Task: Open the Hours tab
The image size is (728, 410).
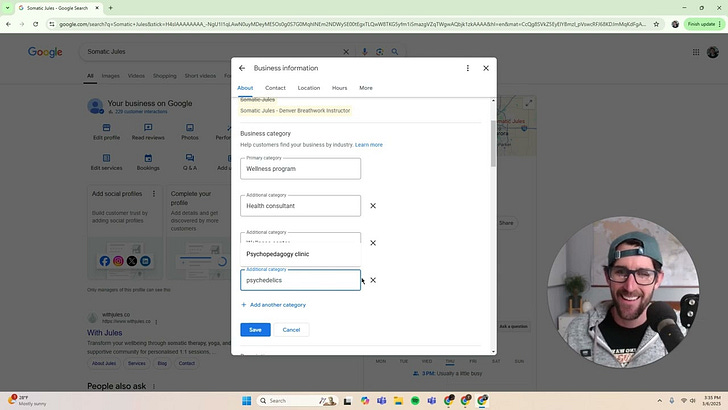Action: (339, 88)
